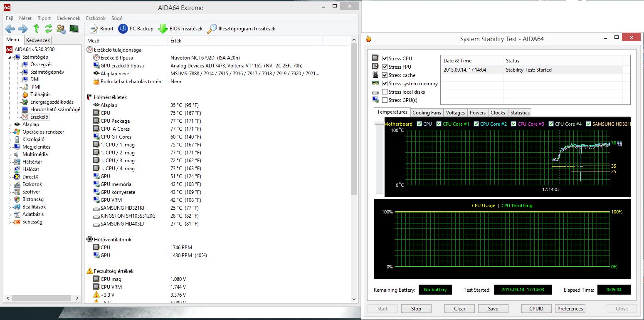Click the Save button
This screenshot has height=320, width=644.
pyautogui.click(x=493, y=309)
